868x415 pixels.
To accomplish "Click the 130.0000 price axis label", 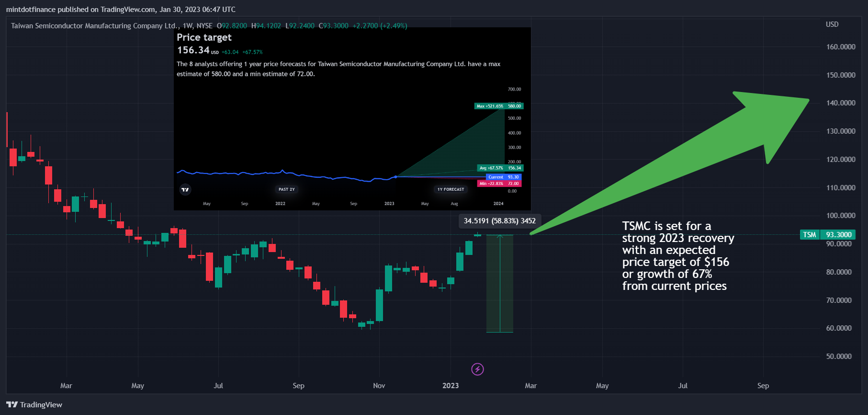I will pyautogui.click(x=841, y=131).
